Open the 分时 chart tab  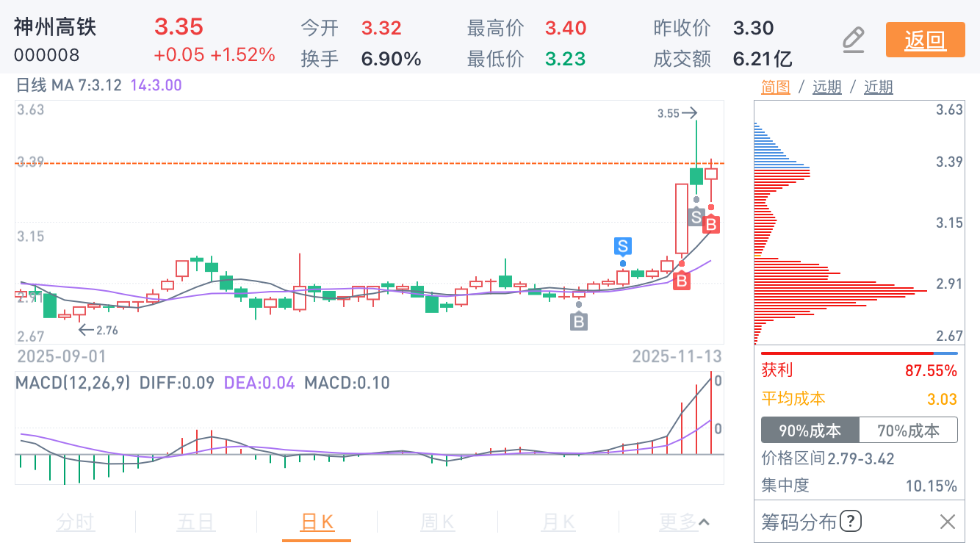[76, 522]
